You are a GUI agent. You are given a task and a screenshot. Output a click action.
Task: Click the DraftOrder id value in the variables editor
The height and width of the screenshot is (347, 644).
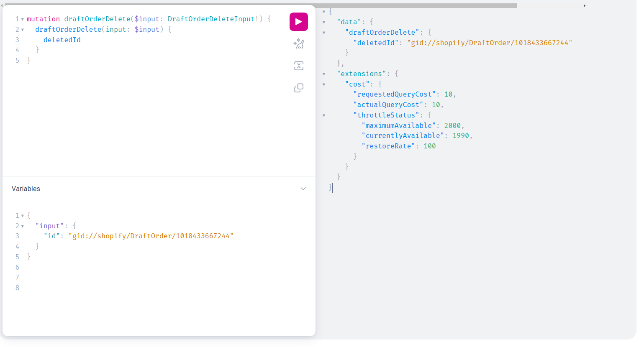pyautogui.click(x=151, y=236)
